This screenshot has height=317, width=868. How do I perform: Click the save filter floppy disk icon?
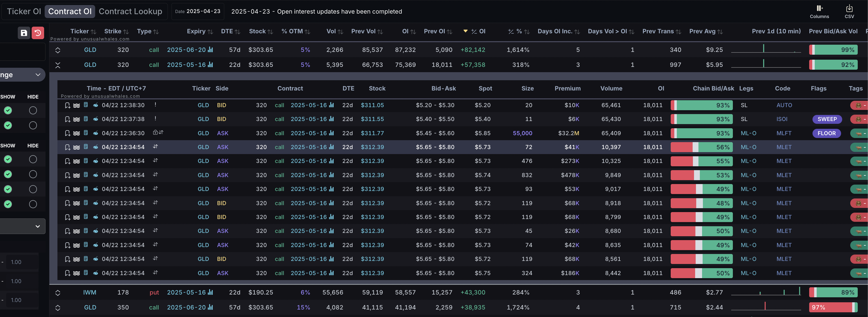tap(24, 33)
